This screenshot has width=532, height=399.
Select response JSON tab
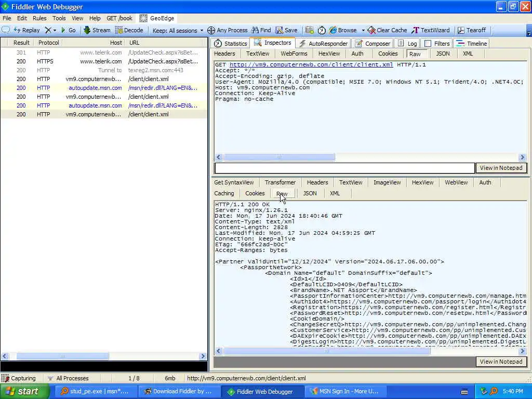310,193
